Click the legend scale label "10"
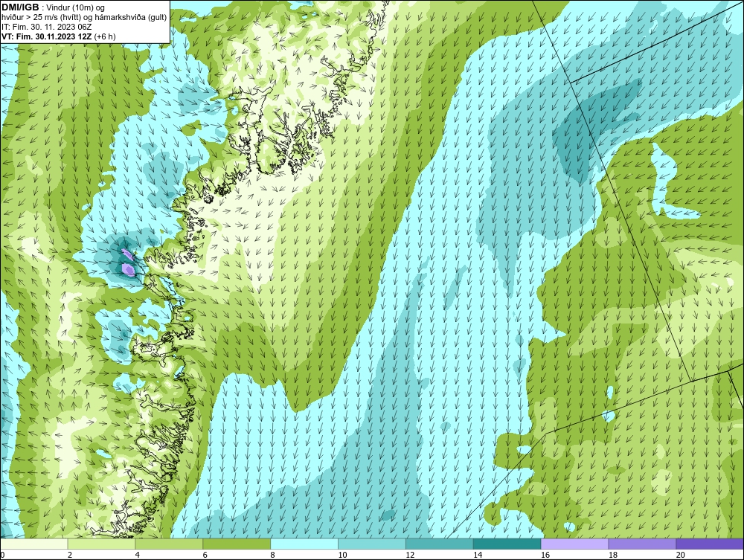Viewport: 744px width, 560px height. tap(342, 555)
